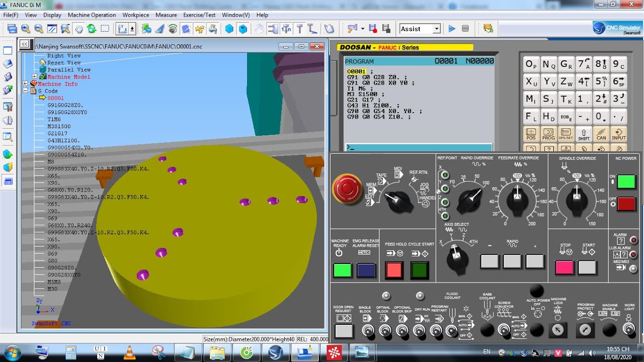Screen dimensions: 644x362
Task: Select G43H1Z100. line in G Code tree
Action: coord(63,140)
